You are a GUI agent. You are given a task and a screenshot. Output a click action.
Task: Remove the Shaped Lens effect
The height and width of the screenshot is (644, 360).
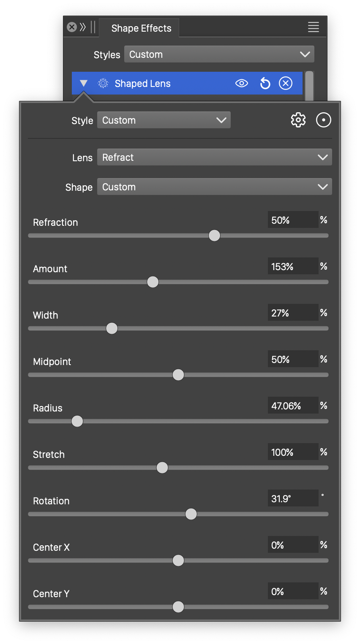pos(286,84)
